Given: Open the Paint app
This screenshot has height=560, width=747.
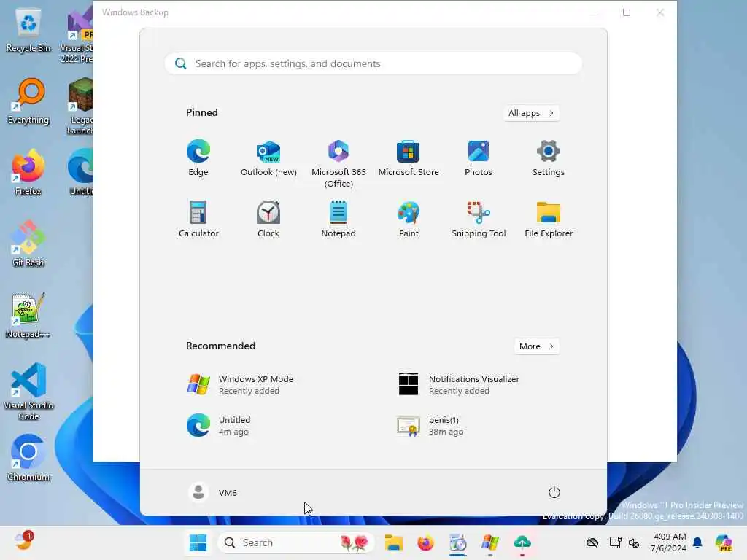Looking at the screenshot, I should 409,219.
